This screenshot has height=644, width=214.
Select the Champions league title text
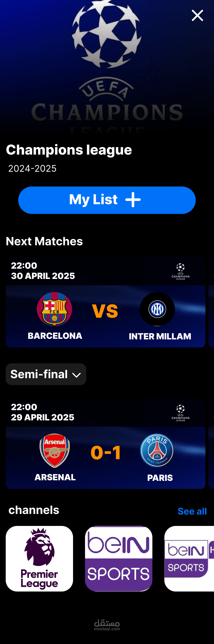click(x=69, y=150)
